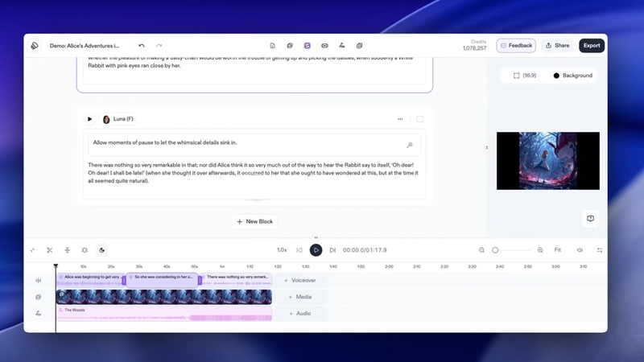The height and width of the screenshot is (362, 644).
Task: Select the align/snap tool in the timeline toolbar
Action: [67, 250]
